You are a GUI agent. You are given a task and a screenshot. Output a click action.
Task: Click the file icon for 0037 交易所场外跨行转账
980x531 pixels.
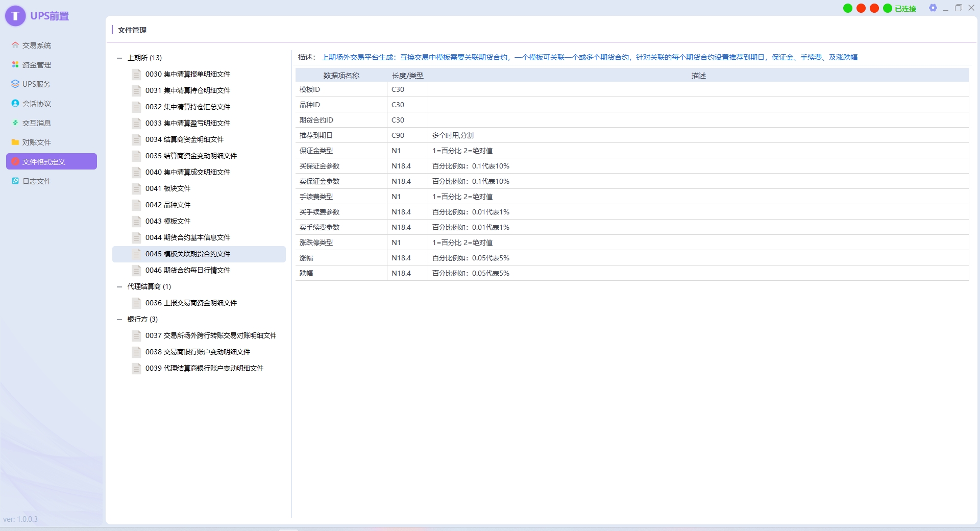pyautogui.click(x=136, y=335)
